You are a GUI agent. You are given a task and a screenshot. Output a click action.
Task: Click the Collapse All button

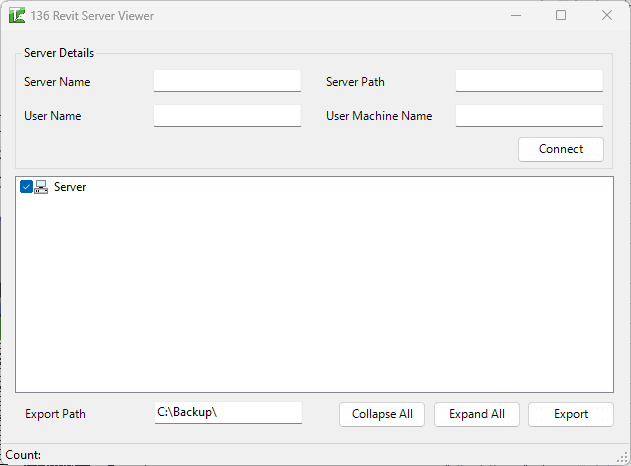click(x=382, y=414)
